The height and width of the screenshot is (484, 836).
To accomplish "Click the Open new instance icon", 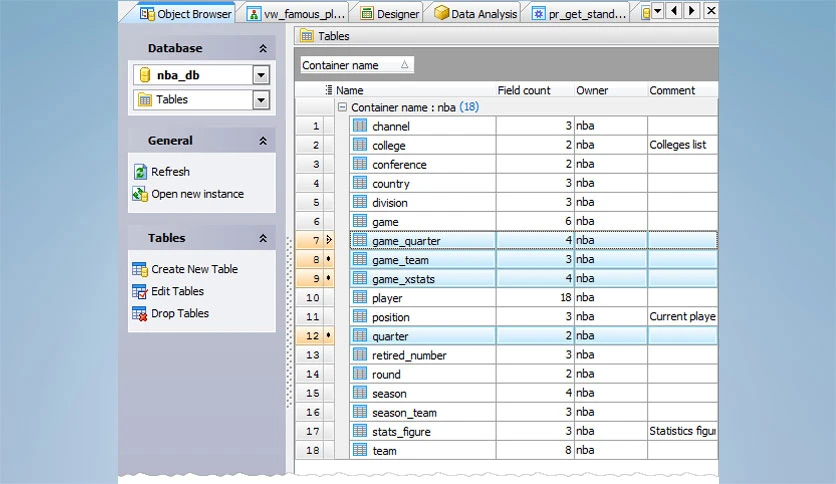I will (140, 194).
